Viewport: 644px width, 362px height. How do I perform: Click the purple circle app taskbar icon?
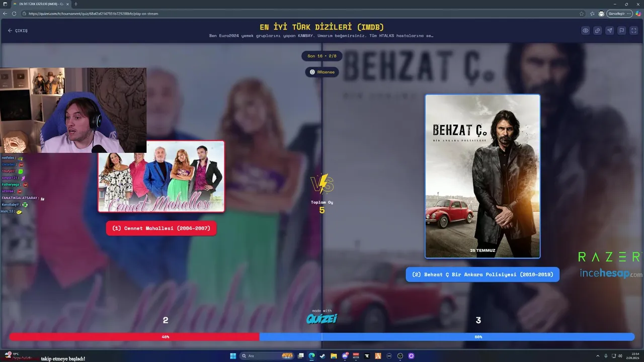pyautogui.click(x=411, y=356)
